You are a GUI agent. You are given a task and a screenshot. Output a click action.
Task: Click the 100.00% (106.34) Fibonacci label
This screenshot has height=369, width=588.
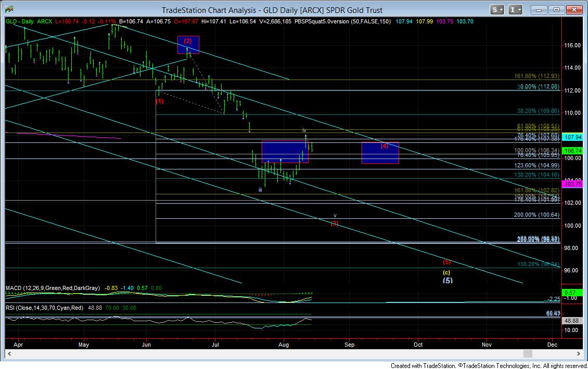[x=536, y=151]
